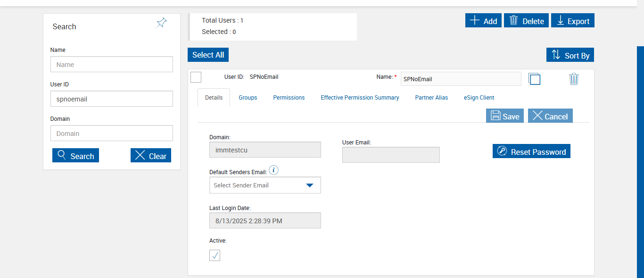Go to the eSign Client tab

(x=479, y=98)
